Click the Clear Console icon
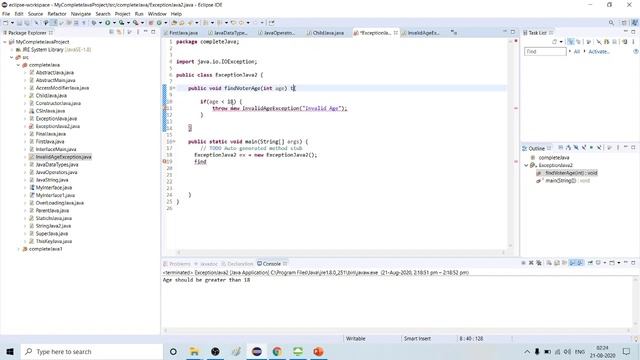Screen dimensions: 640x360 (x=549, y=263)
